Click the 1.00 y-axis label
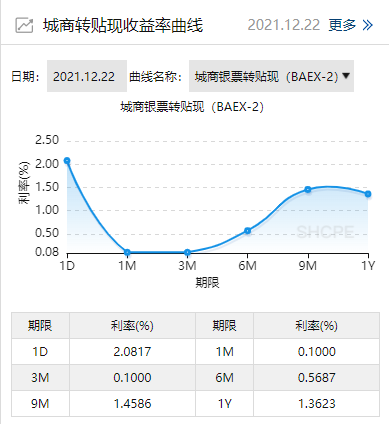This screenshot has height=424, width=389. pyautogui.click(x=47, y=210)
